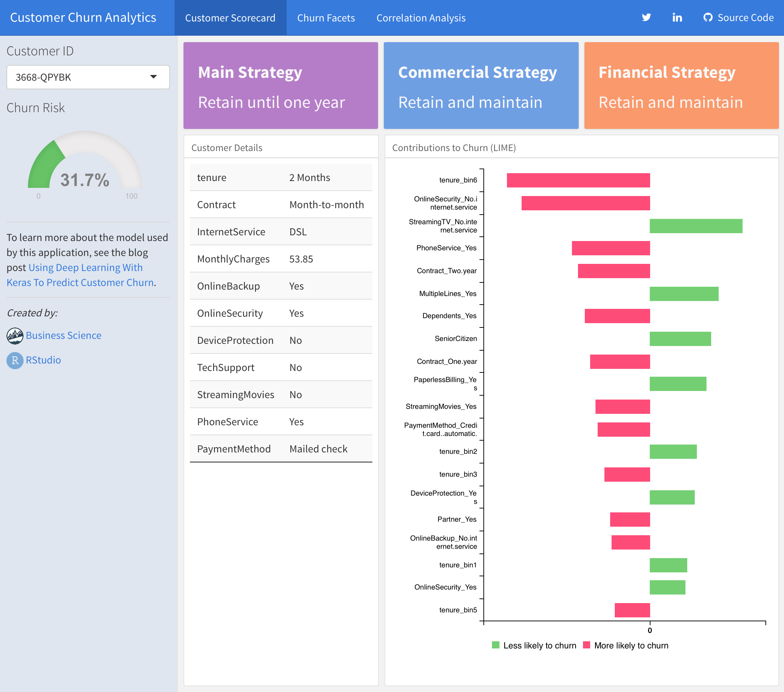784x692 pixels.
Task: Click the StreamingTV_No.internet.service green bar
Action: 696,226
